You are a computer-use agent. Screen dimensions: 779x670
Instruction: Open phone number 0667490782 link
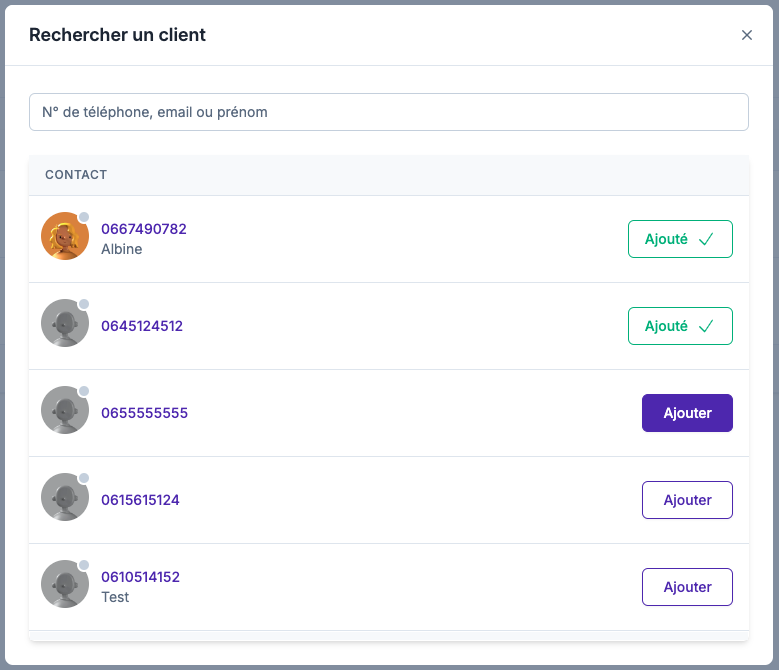point(144,229)
